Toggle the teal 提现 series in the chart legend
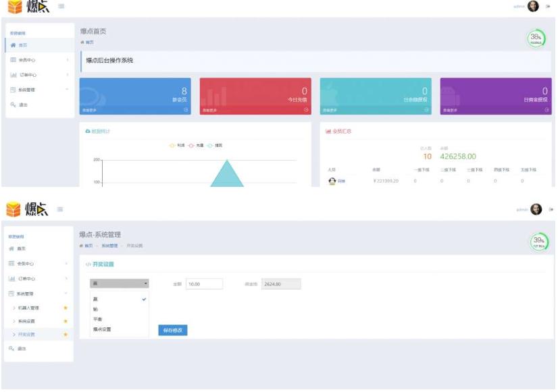The height and width of the screenshot is (392, 558). click(x=215, y=145)
